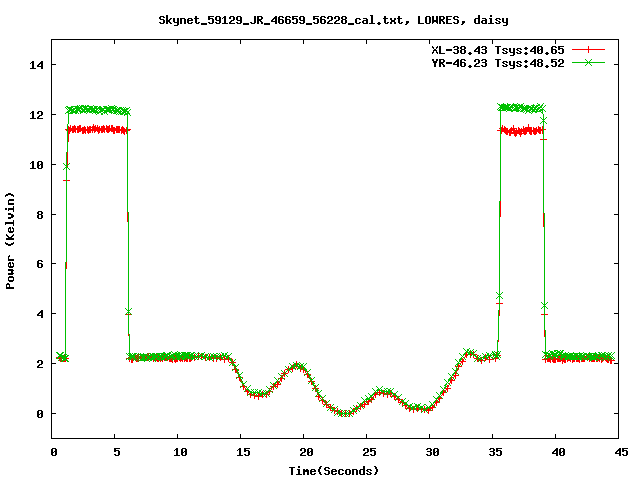Viewport: 640px width, 480px height.
Task: Click the x-axis tick label 45
Action: click(x=621, y=452)
